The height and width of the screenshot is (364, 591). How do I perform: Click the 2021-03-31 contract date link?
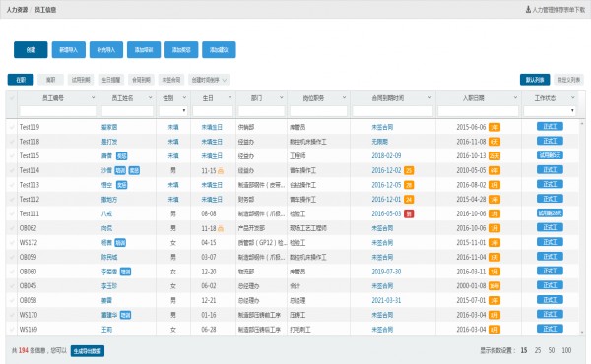pos(386,300)
